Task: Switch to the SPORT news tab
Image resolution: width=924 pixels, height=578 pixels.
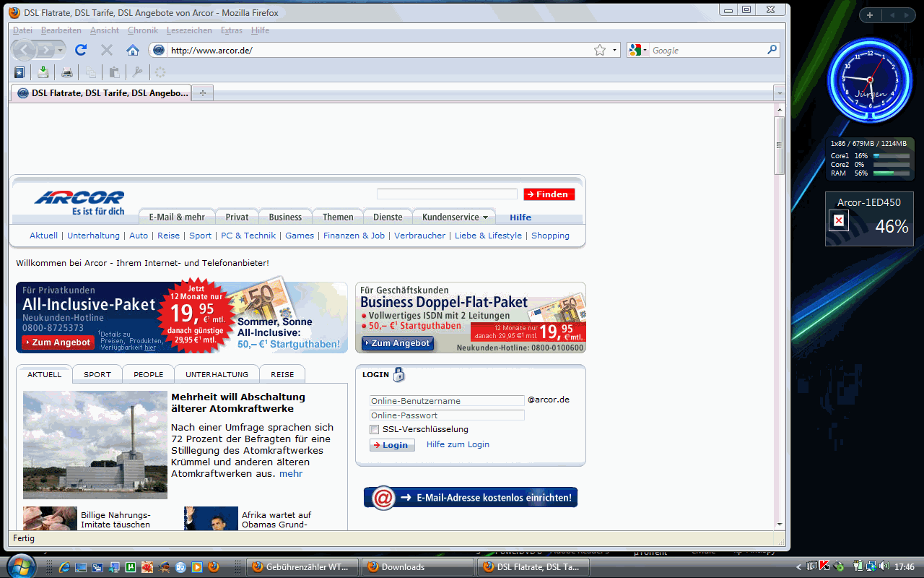Action: coord(97,374)
